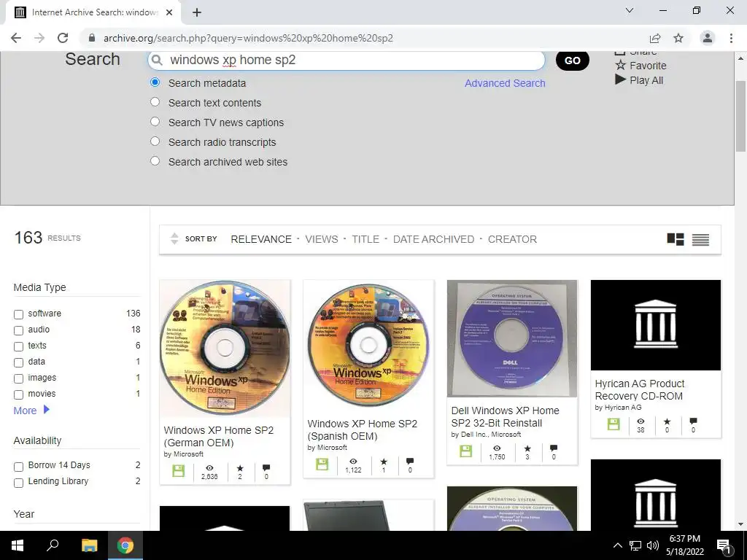Select Search text contents option
Viewport: 747px width, 560px height.
(x=155, y=102)
